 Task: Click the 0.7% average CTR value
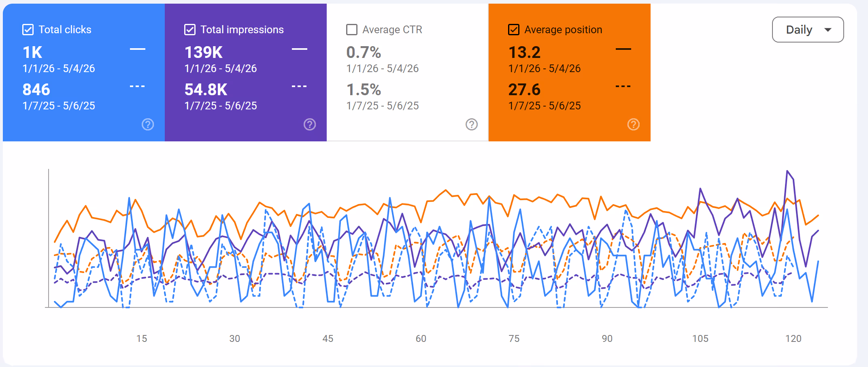pyautogui.click(x=364, y=52)
